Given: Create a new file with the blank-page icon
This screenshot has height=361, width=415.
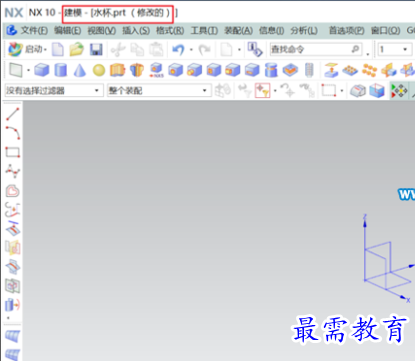Looking at the screenshot, I should 58,50.
